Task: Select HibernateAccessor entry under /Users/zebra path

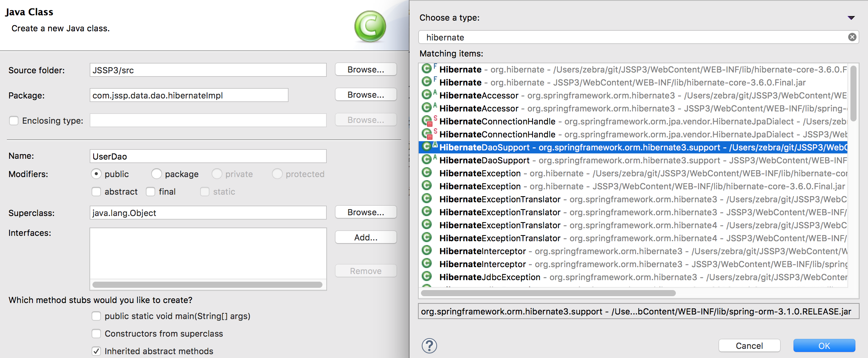Action: pos(633,95)
